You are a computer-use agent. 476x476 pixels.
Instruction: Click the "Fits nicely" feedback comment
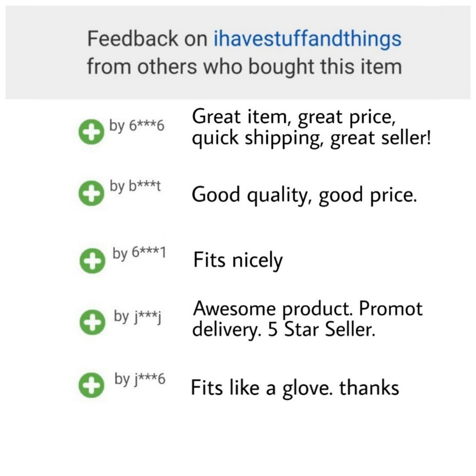click(238, 260)
